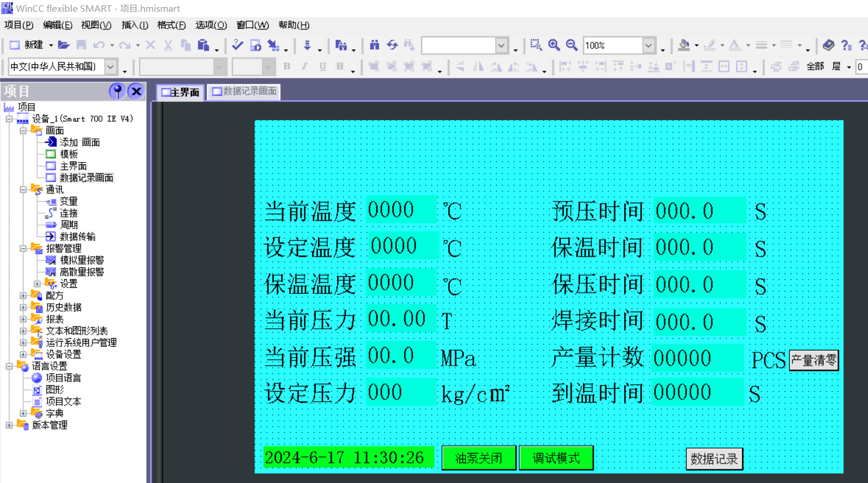Toggle the 油泵关闭 pump switch
This screenshot has height=483, width=868.
[479, 458]
